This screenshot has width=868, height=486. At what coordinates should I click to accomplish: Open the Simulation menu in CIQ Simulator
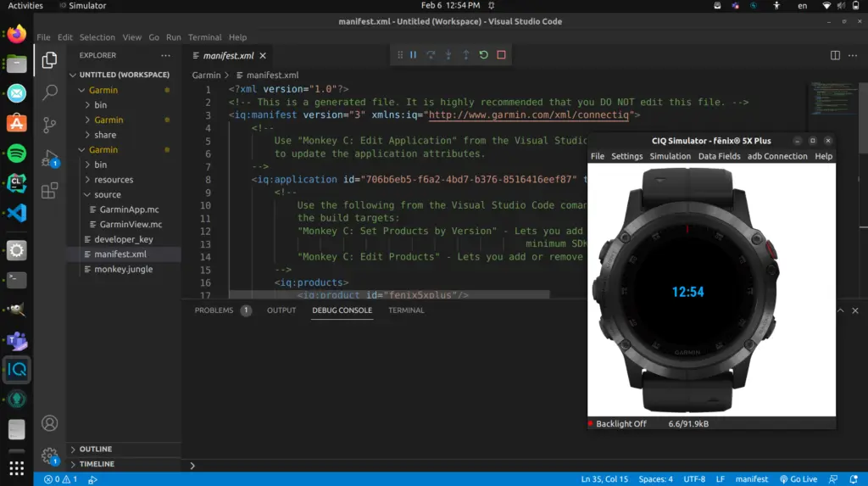(x=670, y=156)
